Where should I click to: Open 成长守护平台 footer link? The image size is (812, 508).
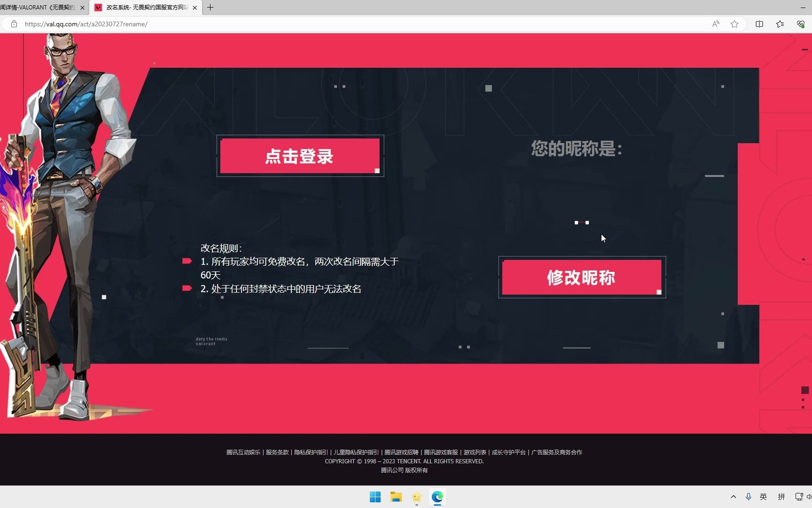pyautogui.click(x=508, y=452)
